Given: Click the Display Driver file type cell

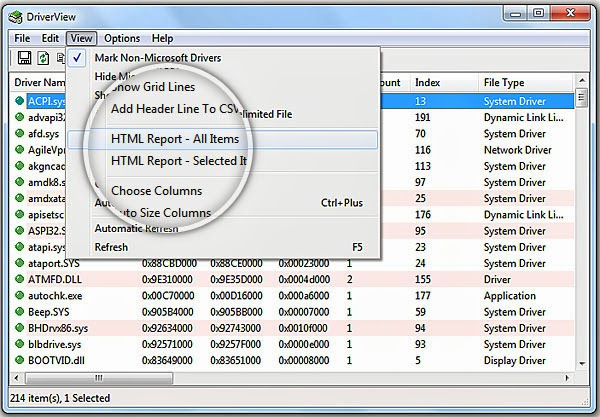Looking at the screenshot, I should pyautogui.click(x=514, y=360).
